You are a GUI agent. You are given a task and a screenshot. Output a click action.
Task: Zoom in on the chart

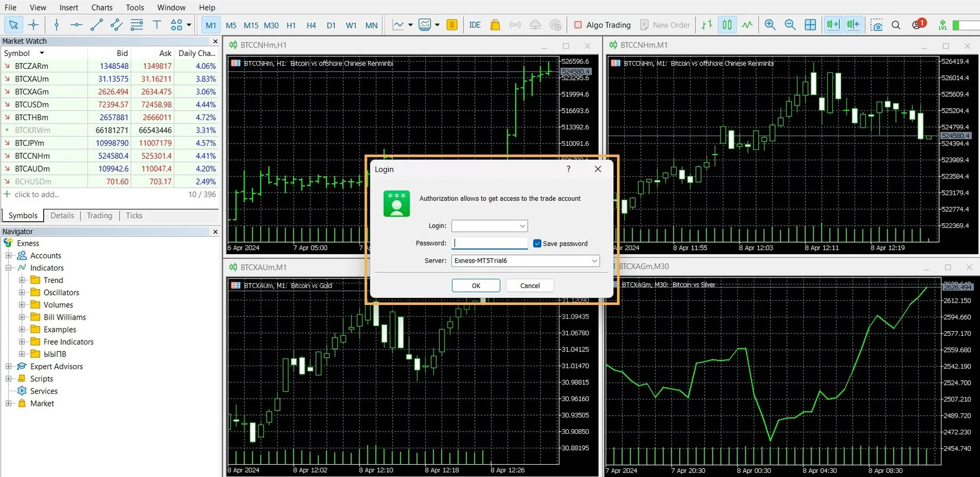(770, 24)
